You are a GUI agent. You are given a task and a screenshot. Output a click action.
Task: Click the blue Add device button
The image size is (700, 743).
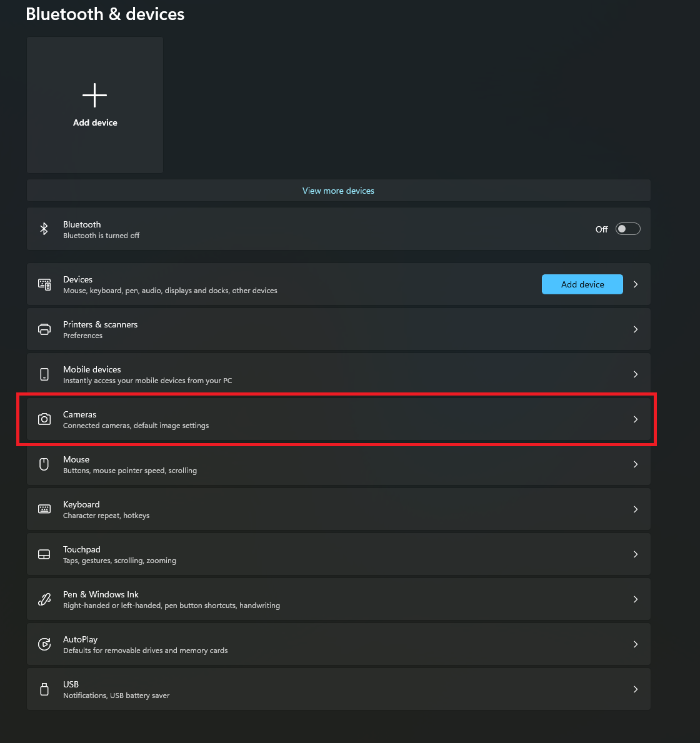pyautogui.click(x=582, y=284)
